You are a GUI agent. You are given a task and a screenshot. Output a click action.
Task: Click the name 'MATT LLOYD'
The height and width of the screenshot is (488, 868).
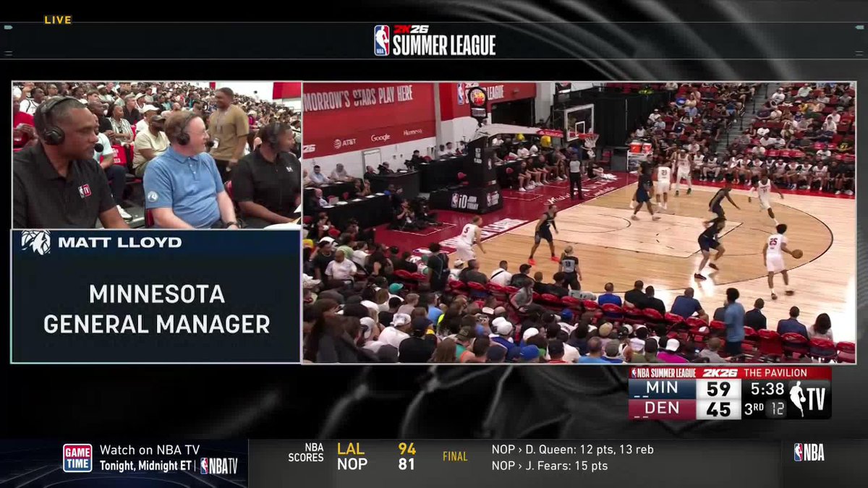click(119, 242)
